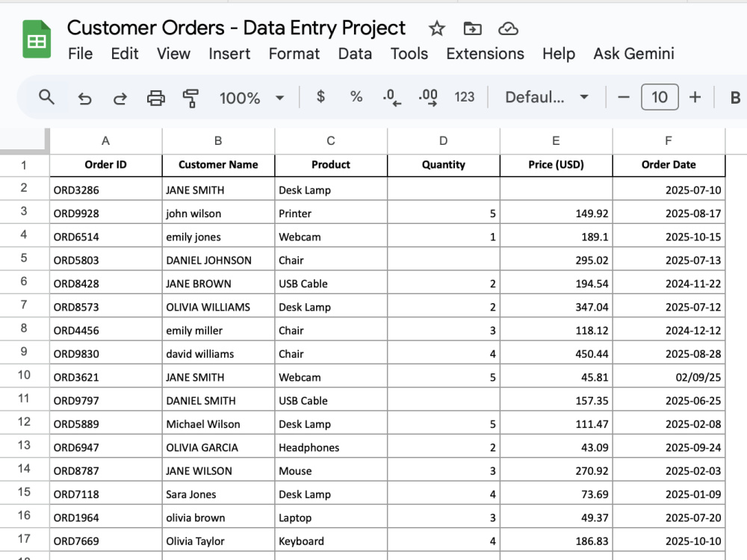Click the document title Customer Orders
Image resolution: width=747 pixels, height=560 pixels.
236,28
